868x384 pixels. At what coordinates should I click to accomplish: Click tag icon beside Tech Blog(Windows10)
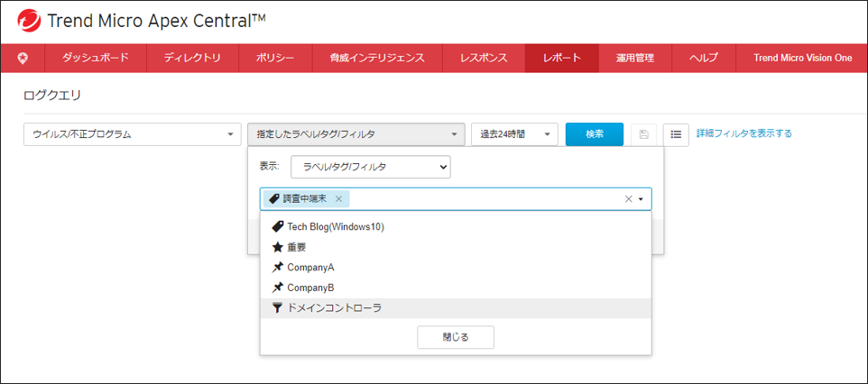[278, 226]
